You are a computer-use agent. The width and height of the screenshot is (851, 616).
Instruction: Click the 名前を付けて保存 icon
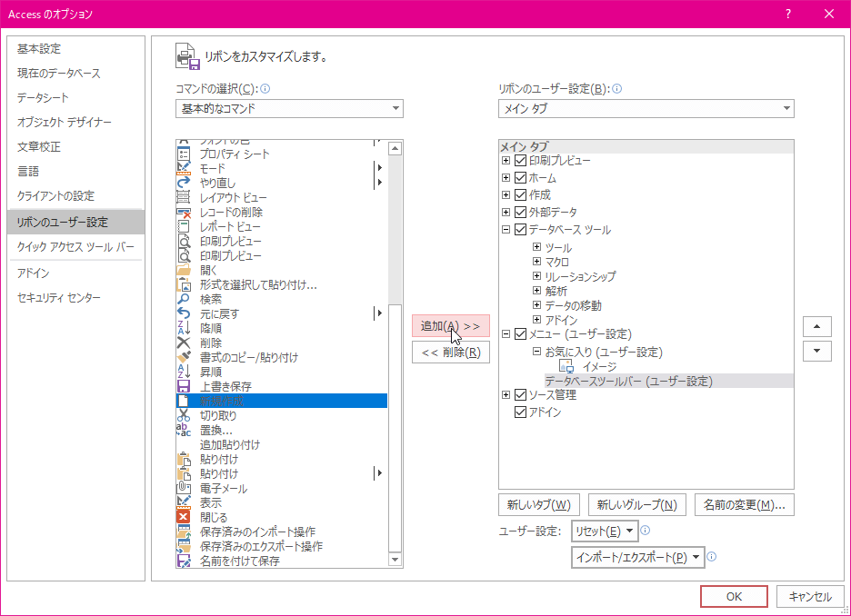point(184,561)
